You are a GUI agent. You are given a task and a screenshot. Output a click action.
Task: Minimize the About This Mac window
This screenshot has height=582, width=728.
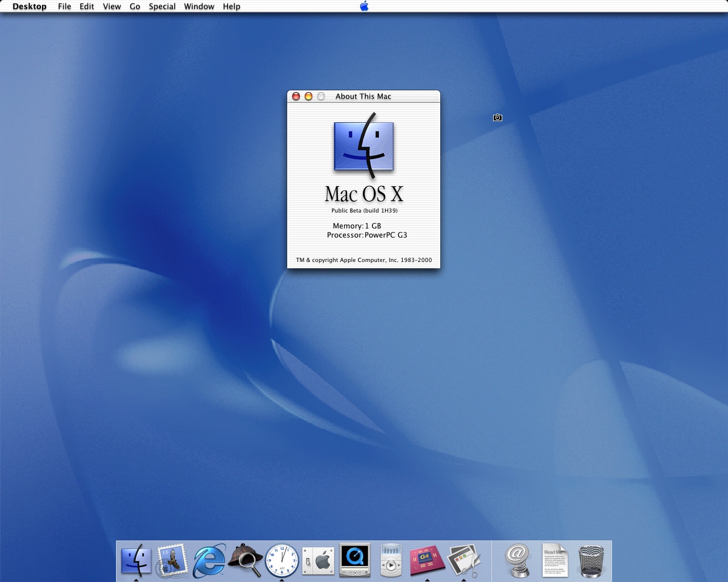[308, 97]
